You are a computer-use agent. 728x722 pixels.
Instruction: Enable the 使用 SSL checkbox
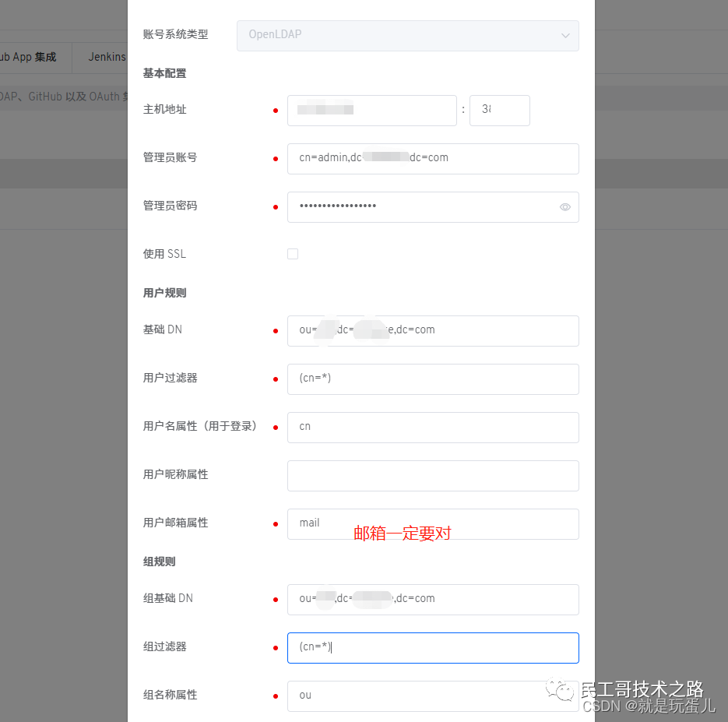(293, 254)
